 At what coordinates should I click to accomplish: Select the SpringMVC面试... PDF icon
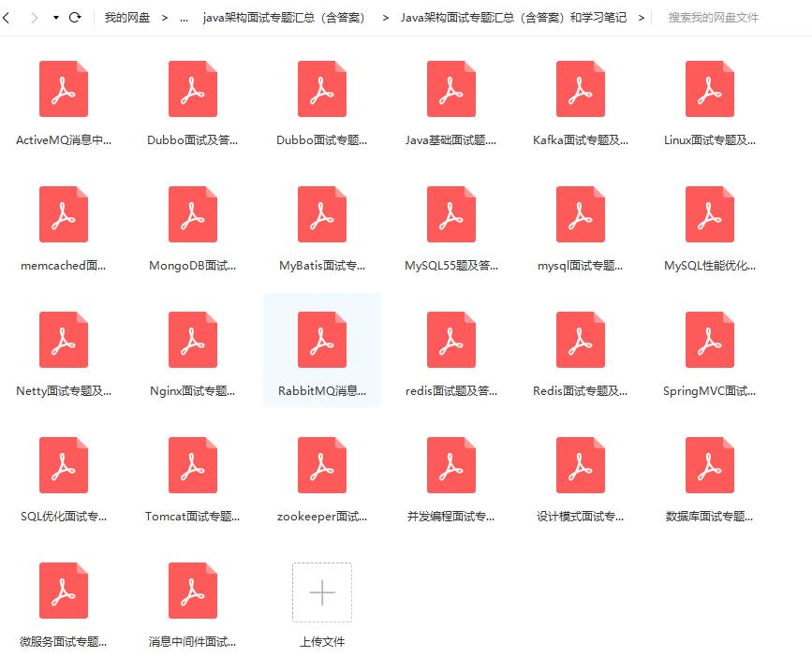pyautogui.click(x=710, y=340)
